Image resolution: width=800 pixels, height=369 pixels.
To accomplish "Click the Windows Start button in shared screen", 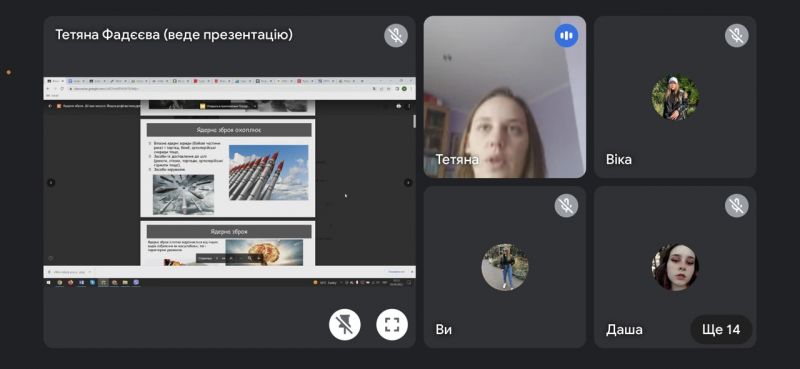I will (x=49, y=282).
